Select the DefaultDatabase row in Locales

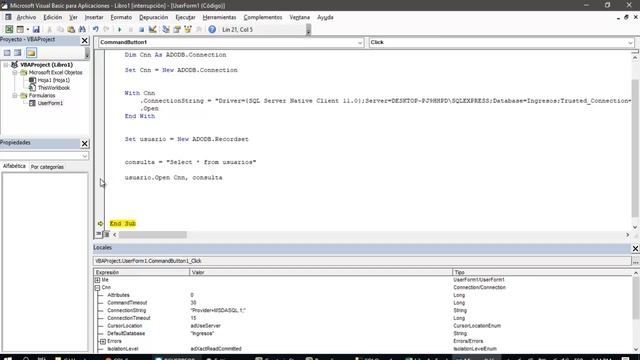click(x=362, y=333)
